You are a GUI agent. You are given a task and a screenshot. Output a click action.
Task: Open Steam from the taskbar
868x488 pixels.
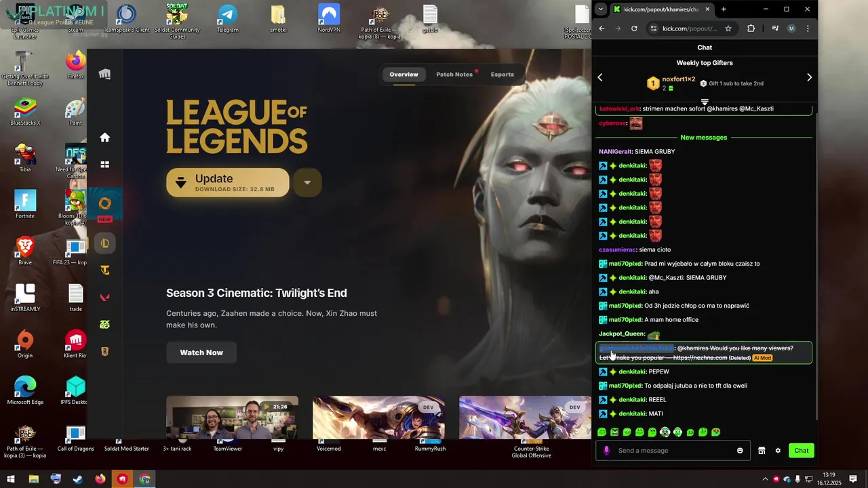coord(78,479)
